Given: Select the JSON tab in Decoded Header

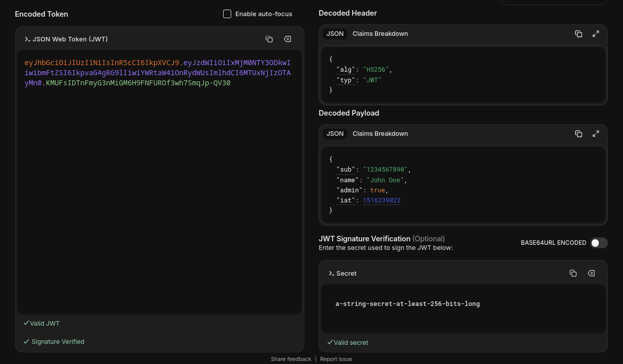Looking at the screenshot, I should pos(335,34).
